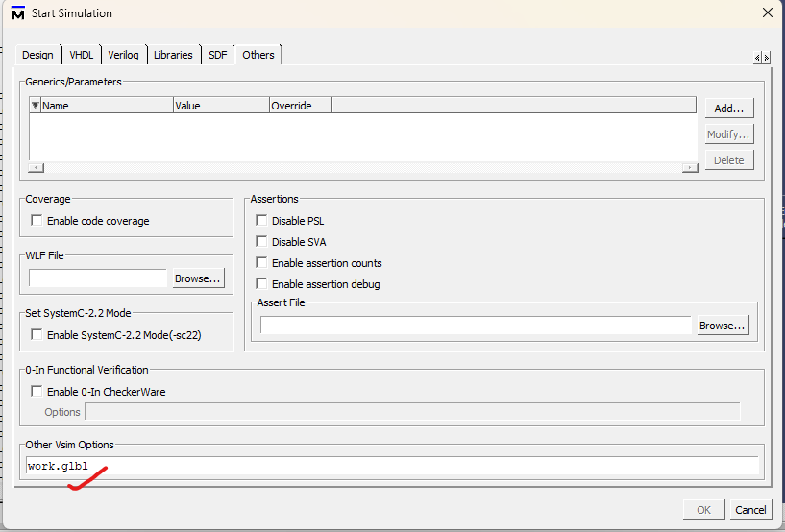Click the sort triangle icon beside Name
The width and height of the screenshot is (785, 532).
tap(35, 105)
